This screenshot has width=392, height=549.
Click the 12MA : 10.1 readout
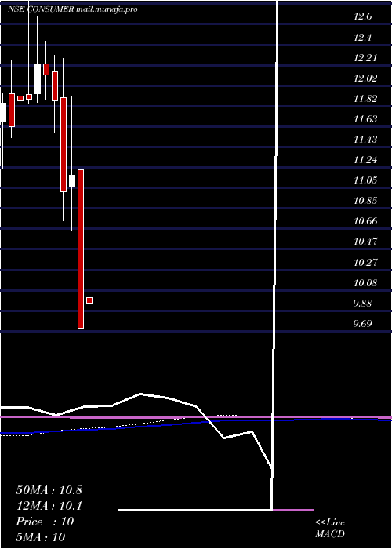point(49,506)
